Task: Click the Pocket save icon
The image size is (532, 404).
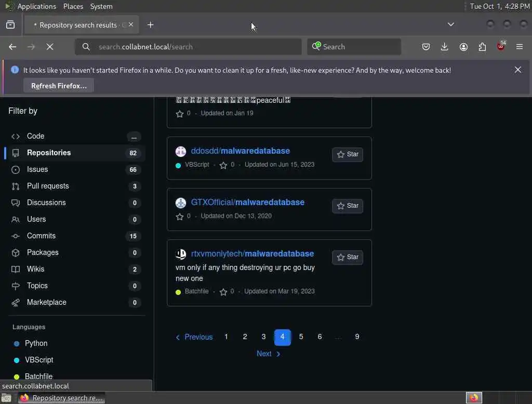Action: (x=426, y=47)
